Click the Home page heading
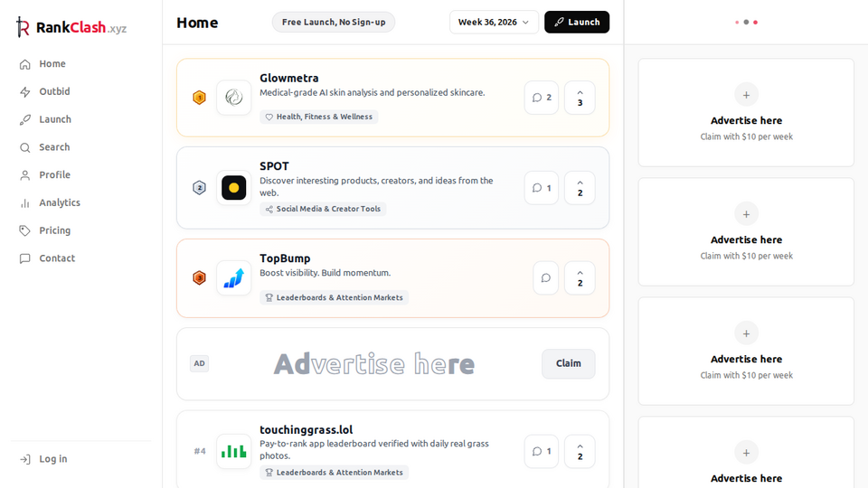The image size is (868, 488). coord(197,23)
